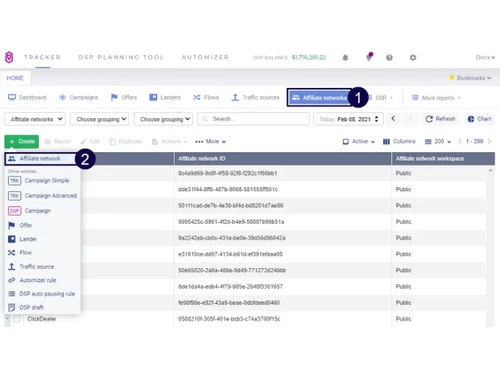
Task: Open the Campaigns report
Action: [79, 97]
